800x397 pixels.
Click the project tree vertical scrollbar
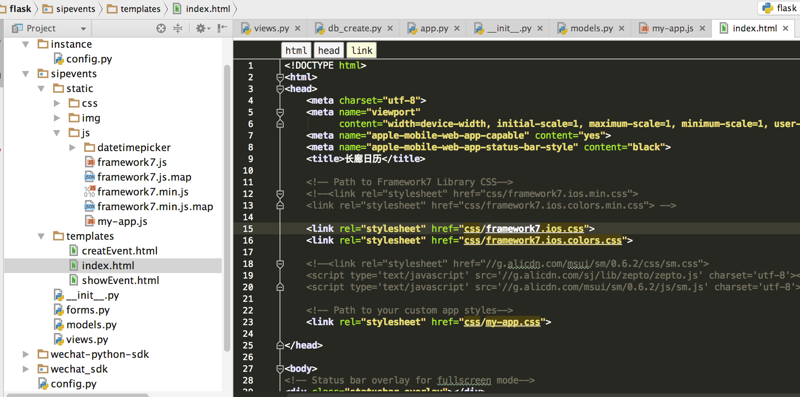point(228,208)
